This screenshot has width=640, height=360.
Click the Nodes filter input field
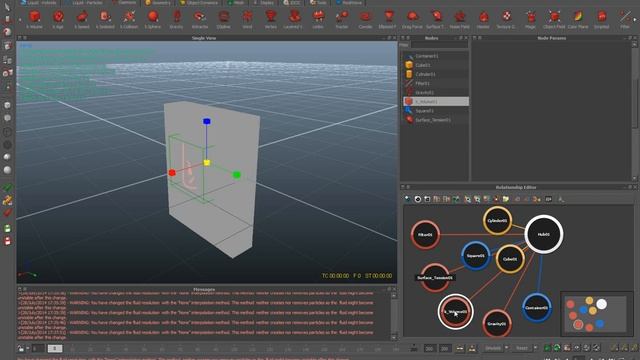(x=439, y=44)
